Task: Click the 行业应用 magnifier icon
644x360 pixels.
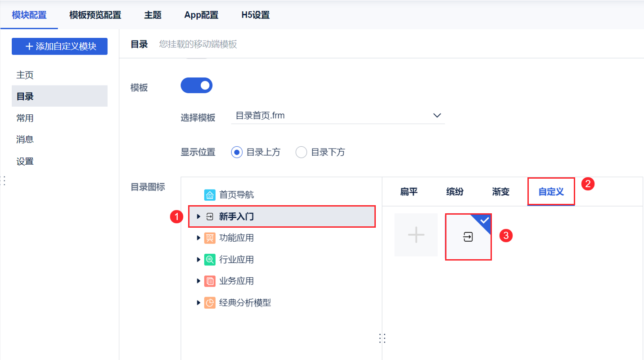Action: pos(209,259)
